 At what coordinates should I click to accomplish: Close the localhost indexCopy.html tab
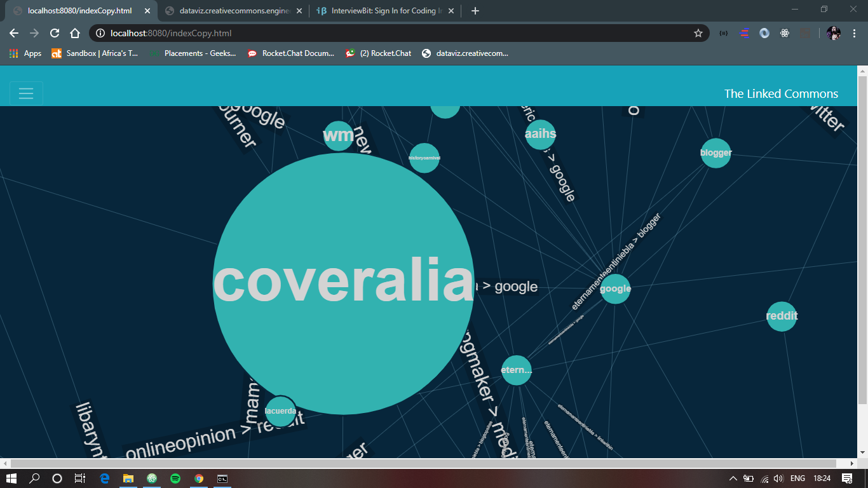click(147, 11)
